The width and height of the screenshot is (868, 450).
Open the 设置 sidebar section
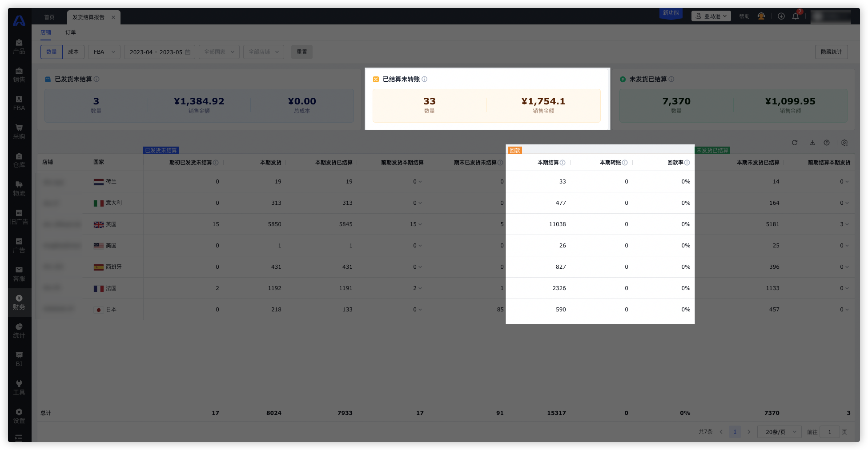pyautogui.click(x=19, y=416)
